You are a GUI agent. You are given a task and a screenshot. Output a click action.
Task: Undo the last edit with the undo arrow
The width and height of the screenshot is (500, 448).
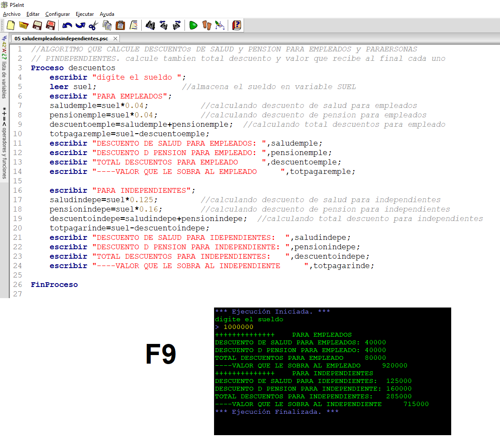[67, 25]
